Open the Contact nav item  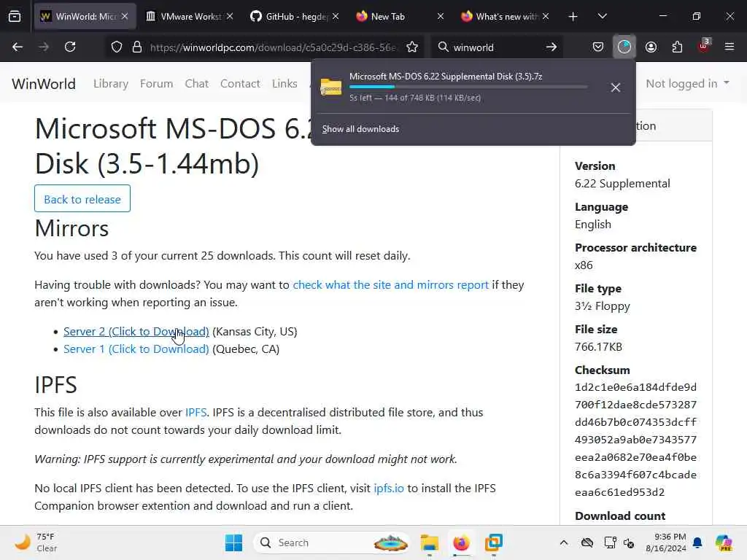[x=240, y=83]
